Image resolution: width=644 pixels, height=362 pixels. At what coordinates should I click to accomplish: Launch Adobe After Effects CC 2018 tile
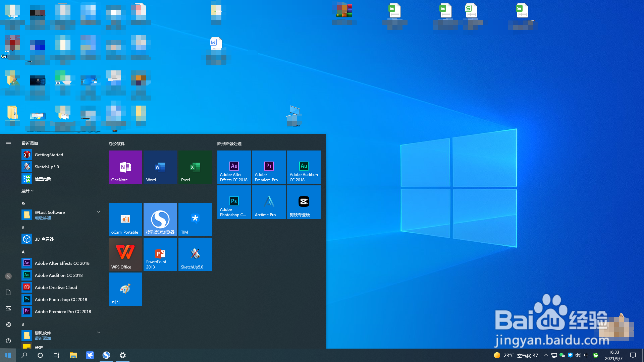click(x=234, y=167)
